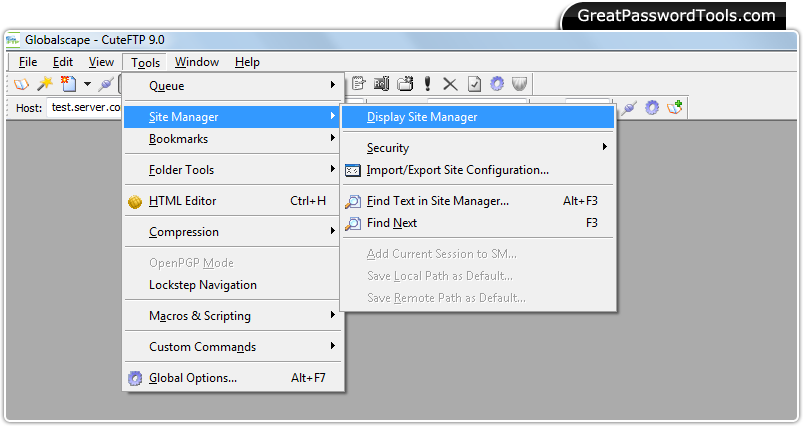Open settings gear icon in main toolbar
The width and height of the screenshot is (803, 426).
point(497,83)
